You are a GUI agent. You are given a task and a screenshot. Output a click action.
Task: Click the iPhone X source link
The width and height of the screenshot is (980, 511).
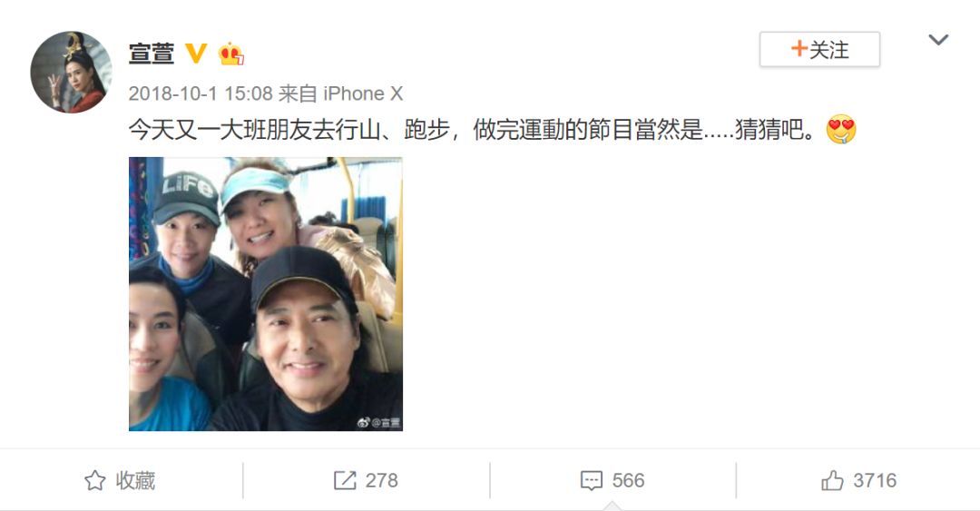pyautogui.click(x=362, y=93)
